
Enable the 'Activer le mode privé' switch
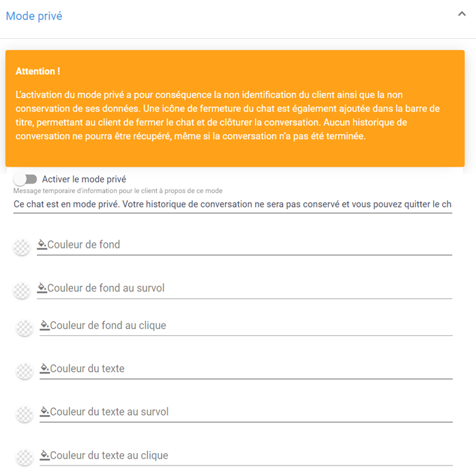pos(25,179)
